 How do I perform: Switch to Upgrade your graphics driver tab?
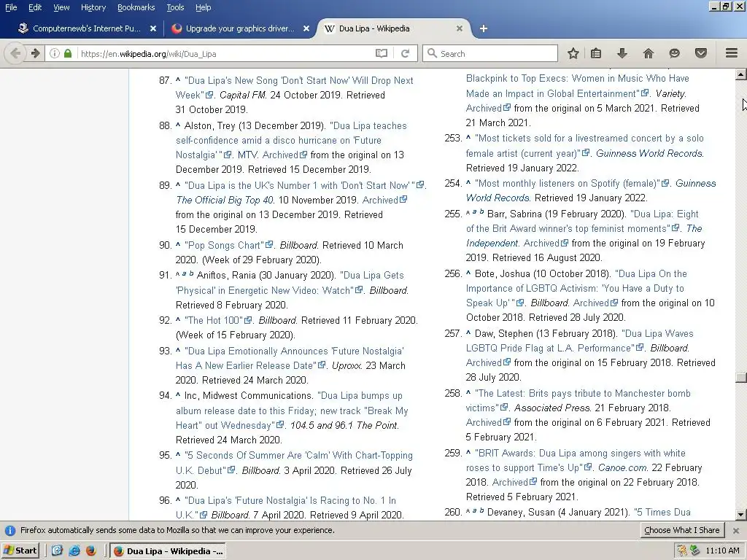239,28
